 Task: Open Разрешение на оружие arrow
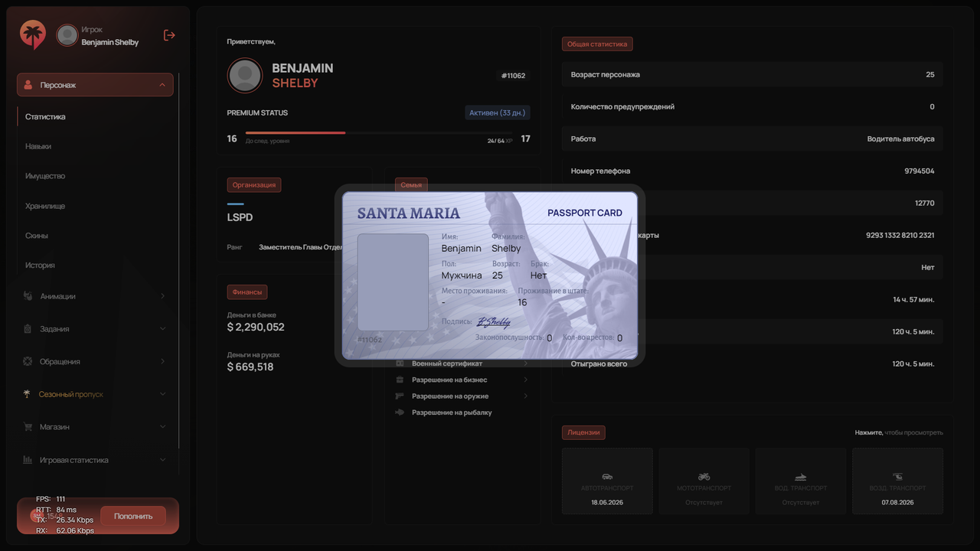(x=525, y=396)
